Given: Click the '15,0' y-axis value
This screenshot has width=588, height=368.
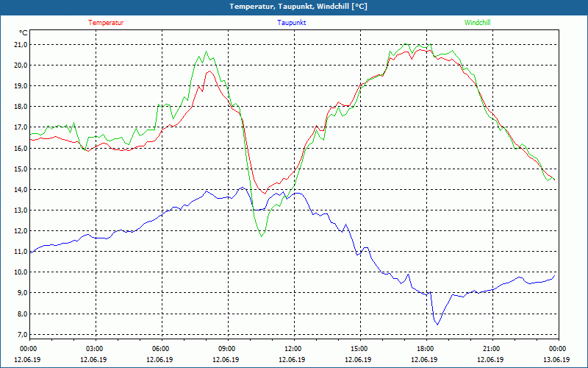Looking at the screenshot, I should tap(21, 169).
